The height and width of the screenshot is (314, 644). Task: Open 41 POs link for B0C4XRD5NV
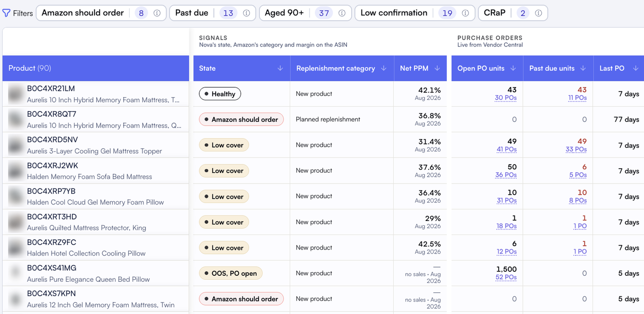(506, 149)
